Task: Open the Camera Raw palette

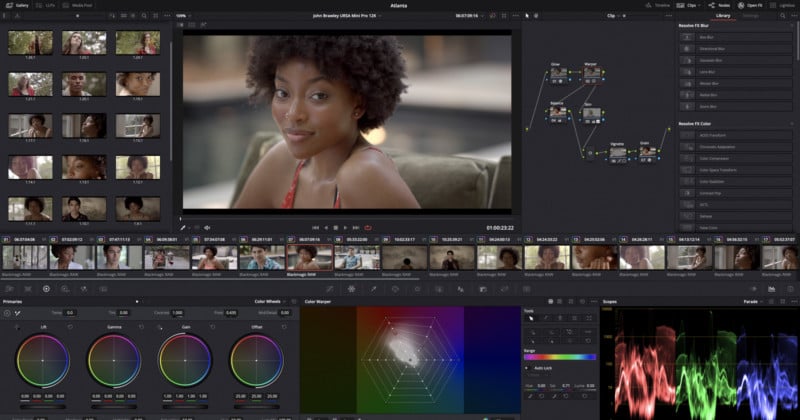Action: tap(9, 289)
